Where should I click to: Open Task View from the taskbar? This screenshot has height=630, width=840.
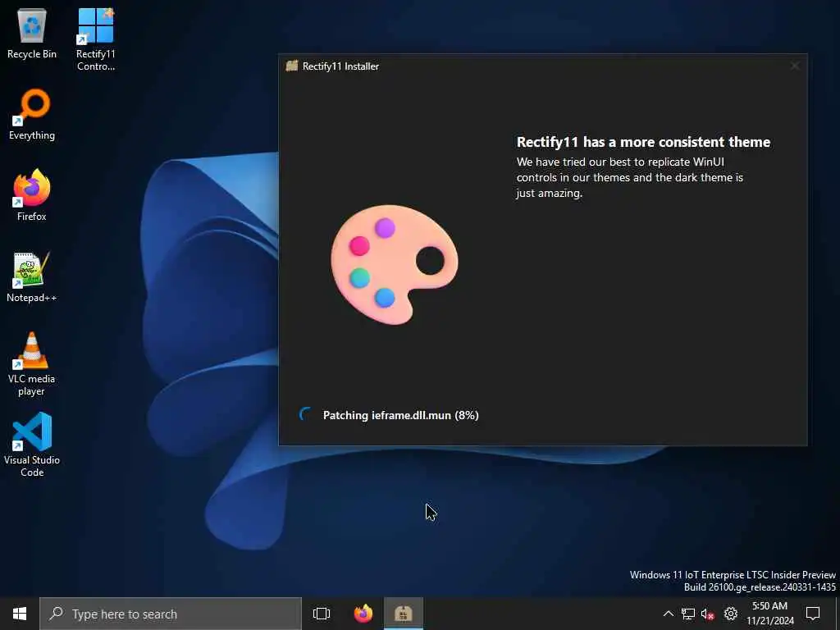pyautogui.click(x=322, y=614)
